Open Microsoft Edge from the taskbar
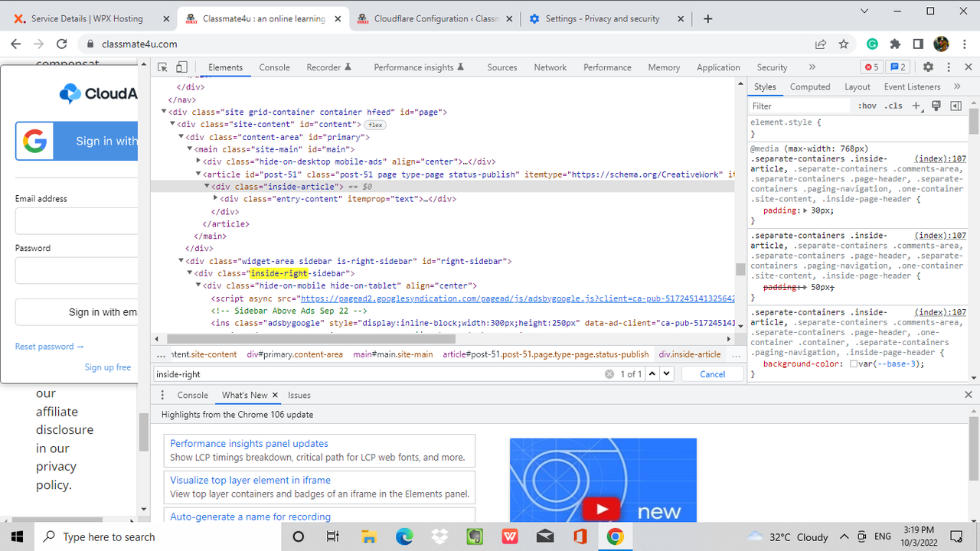Screen dimensions: 980x551 (x=404, y=536)
